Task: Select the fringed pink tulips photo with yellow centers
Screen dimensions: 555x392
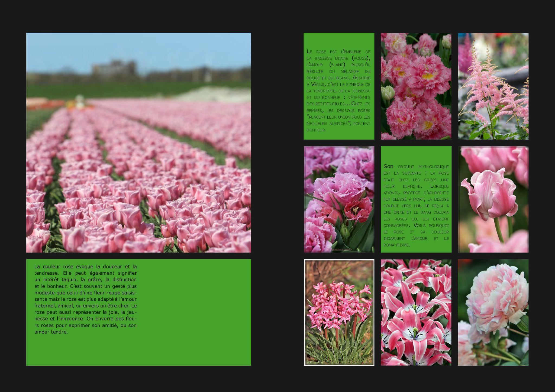Action: (x=416, y=86)
